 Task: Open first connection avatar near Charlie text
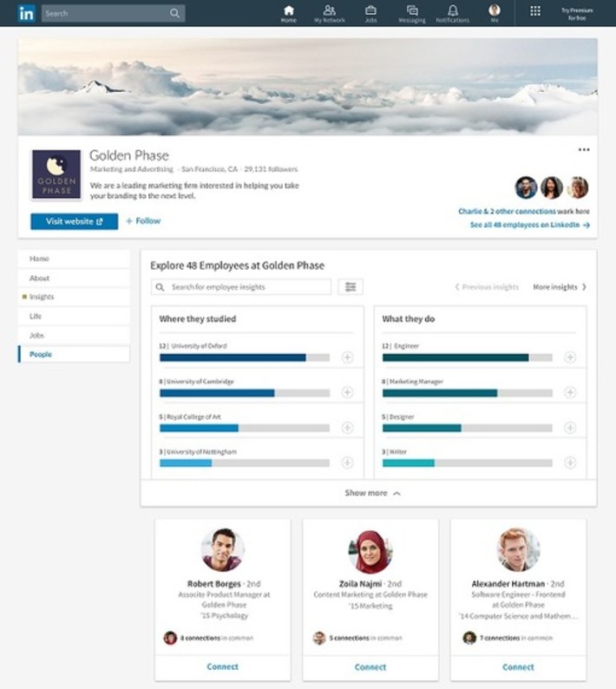click(x=526, y=187)
